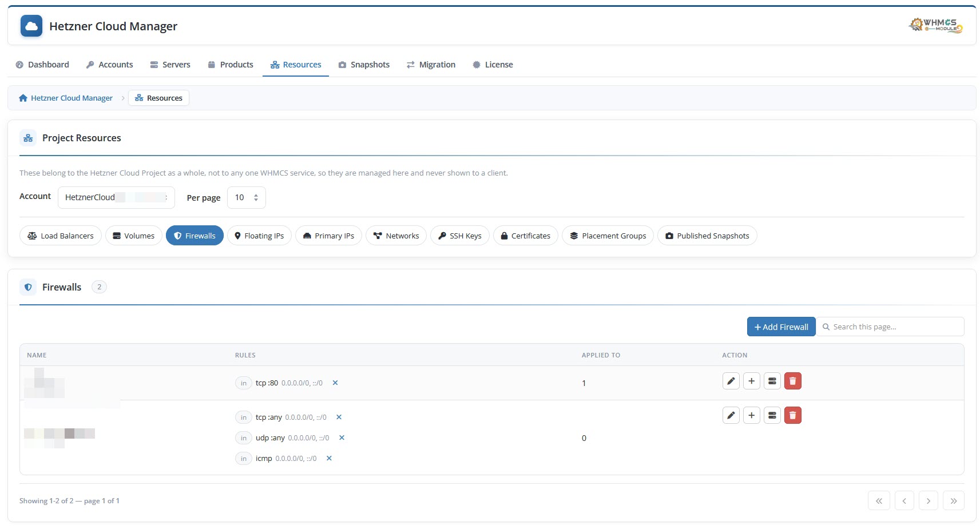Switch to the Servers tab
Image resolution: width=980 pixels, height=529 pixels.
(170, 65)
